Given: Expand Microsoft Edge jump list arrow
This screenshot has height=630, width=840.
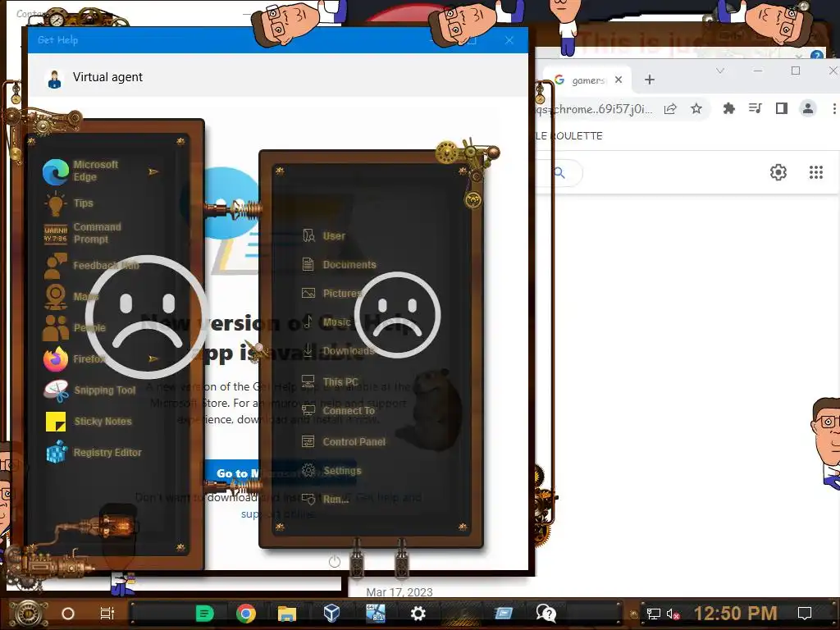Looking at the screenshot, I should [153, 172].
